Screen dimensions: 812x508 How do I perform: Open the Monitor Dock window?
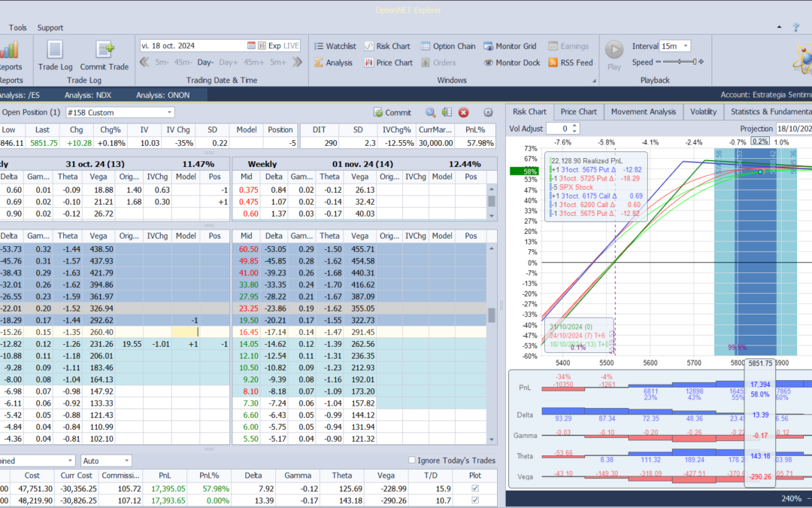(x=512, y=62)
